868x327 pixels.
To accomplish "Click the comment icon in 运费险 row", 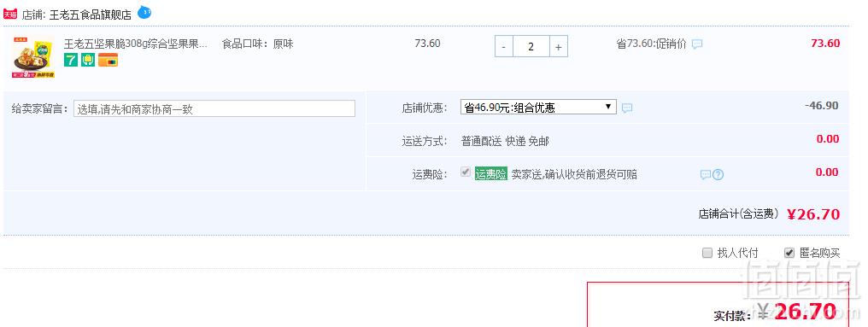I will pyautogui.click(x=706, y=175).
